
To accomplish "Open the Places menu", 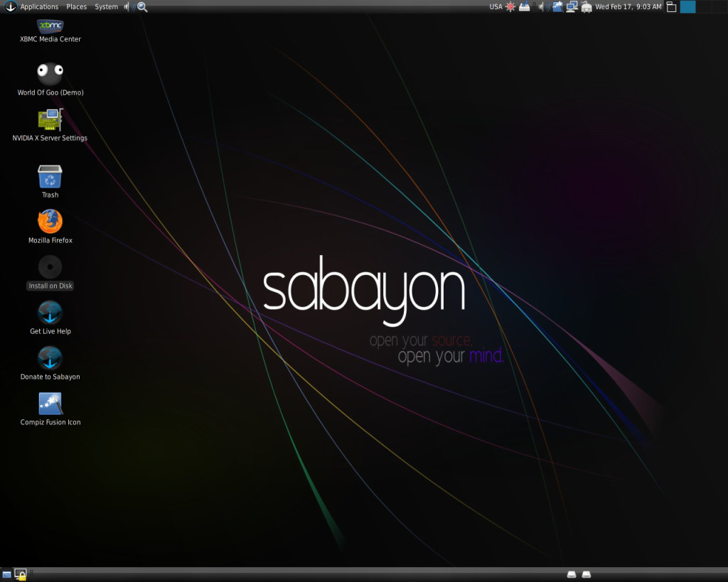I will point(76,7).
